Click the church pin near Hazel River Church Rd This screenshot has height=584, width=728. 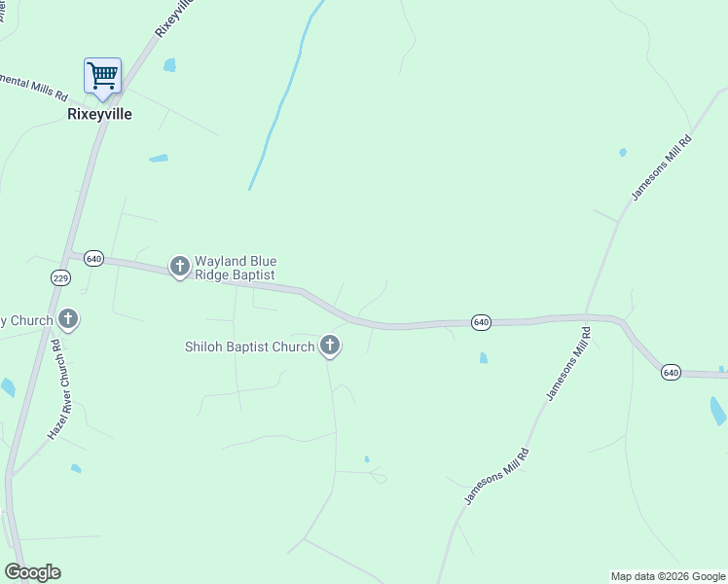pyautogui.click(x=68, y=320)
